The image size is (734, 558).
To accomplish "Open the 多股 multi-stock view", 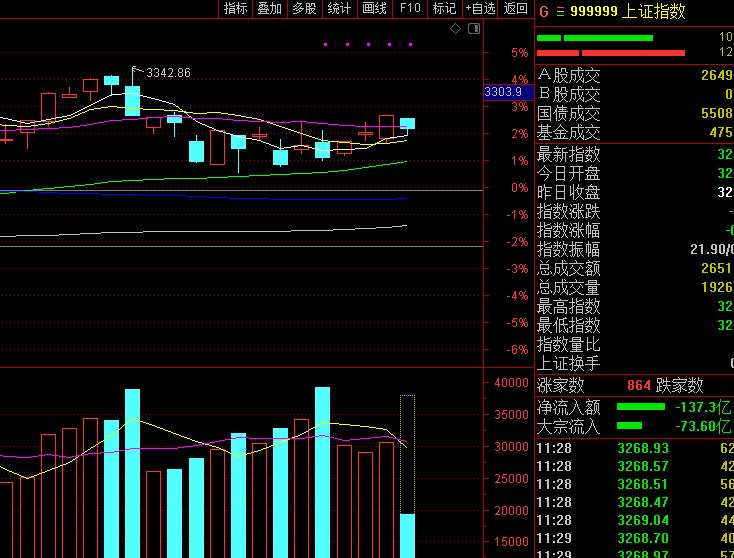I will (305, 8).
